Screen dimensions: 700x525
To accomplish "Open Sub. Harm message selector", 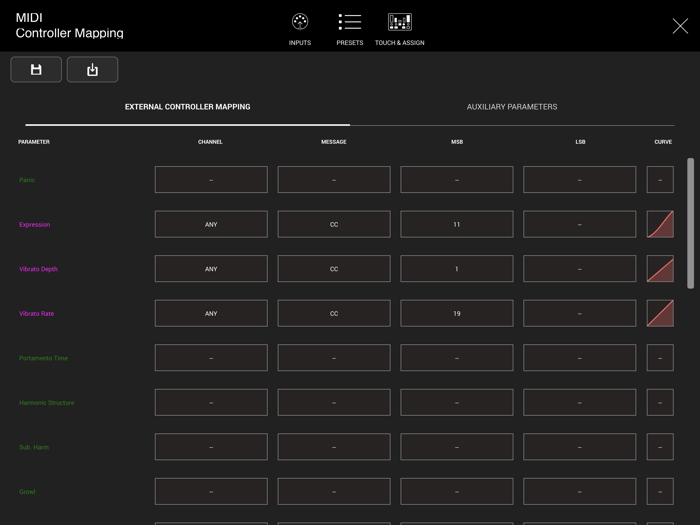I will (x=334, y=447).
